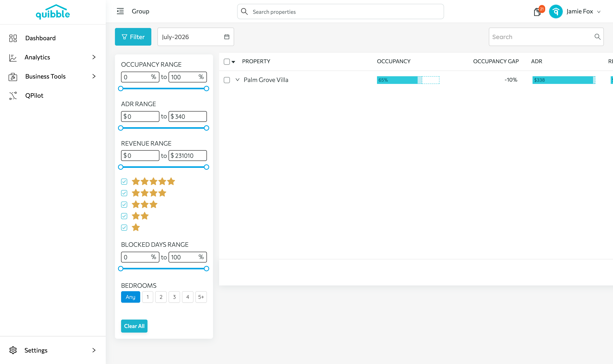Screen dimensions: 613x364
Task: Toggle the four-star rating checkbox
Action: pos(124,193)
